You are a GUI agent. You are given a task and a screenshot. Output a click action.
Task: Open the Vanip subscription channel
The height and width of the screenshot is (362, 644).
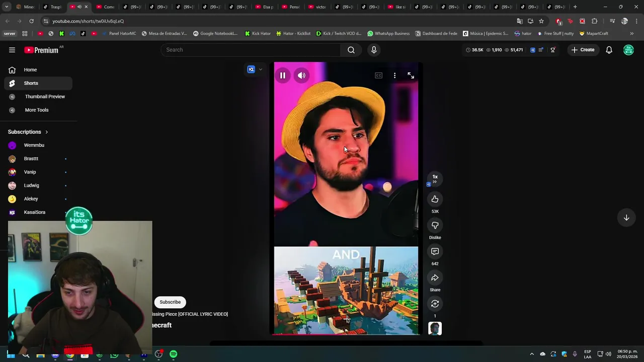[x=38, y=172]
